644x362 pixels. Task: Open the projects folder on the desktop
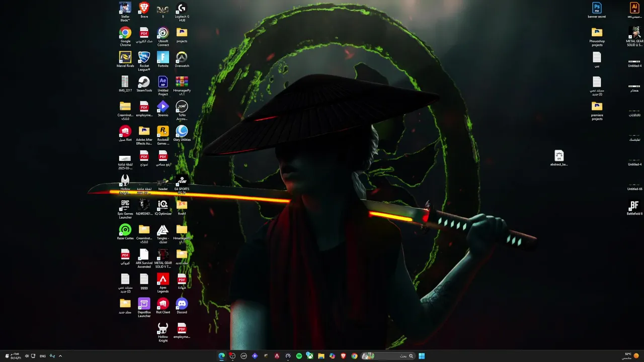(182, 35)
